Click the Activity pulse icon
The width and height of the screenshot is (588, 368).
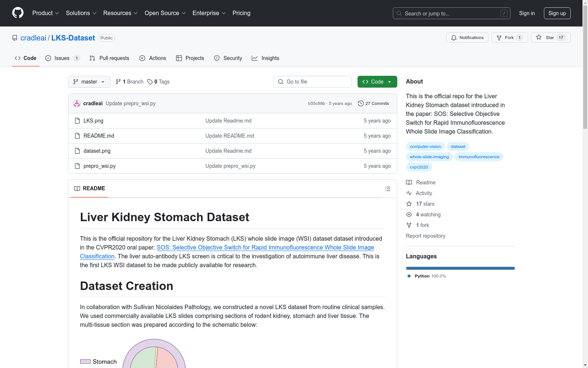[x=409, y=193]
